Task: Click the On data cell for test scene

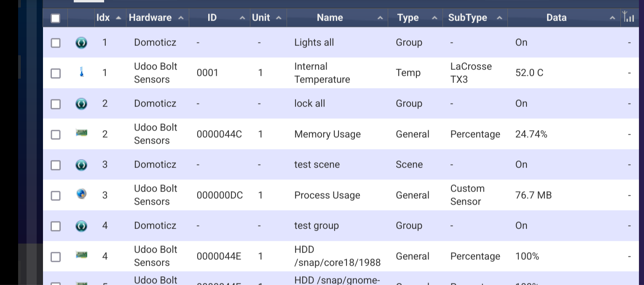Action: (x=521, y=165)
